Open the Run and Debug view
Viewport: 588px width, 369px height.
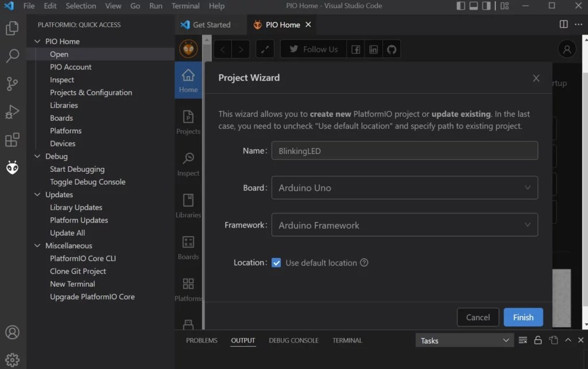click(x=12, y=112)
